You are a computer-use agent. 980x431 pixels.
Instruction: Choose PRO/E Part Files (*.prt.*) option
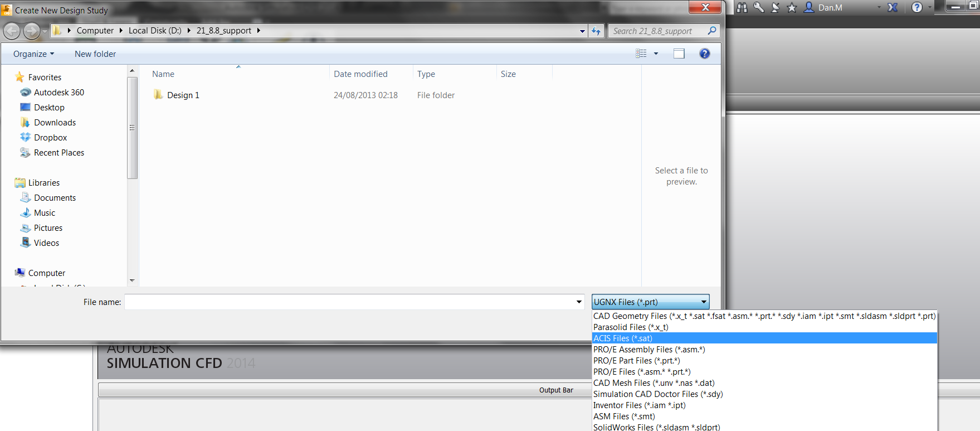pos(764,361)
